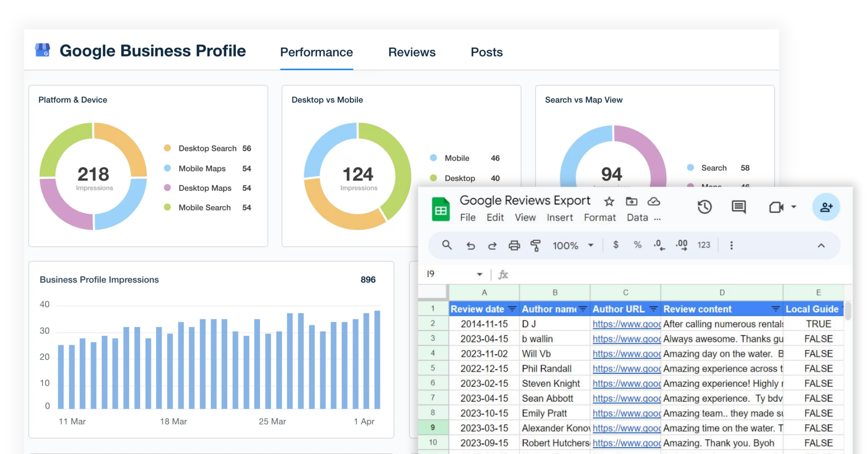The width and height of the screenshot is (868, 454).
Task: Click the search magnifier in Sheets toolbar
Action: click(x=447, y=245)
